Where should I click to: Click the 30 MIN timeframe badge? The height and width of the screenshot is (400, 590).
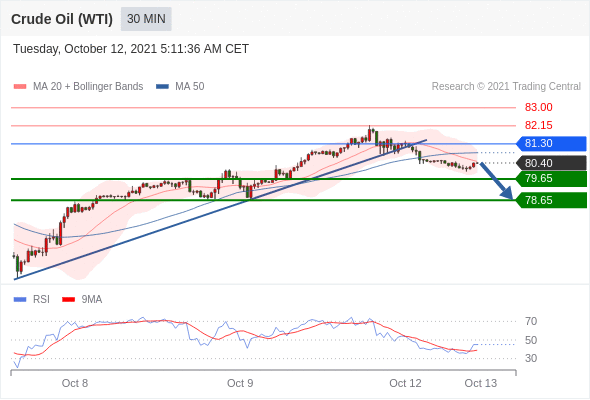146,19
